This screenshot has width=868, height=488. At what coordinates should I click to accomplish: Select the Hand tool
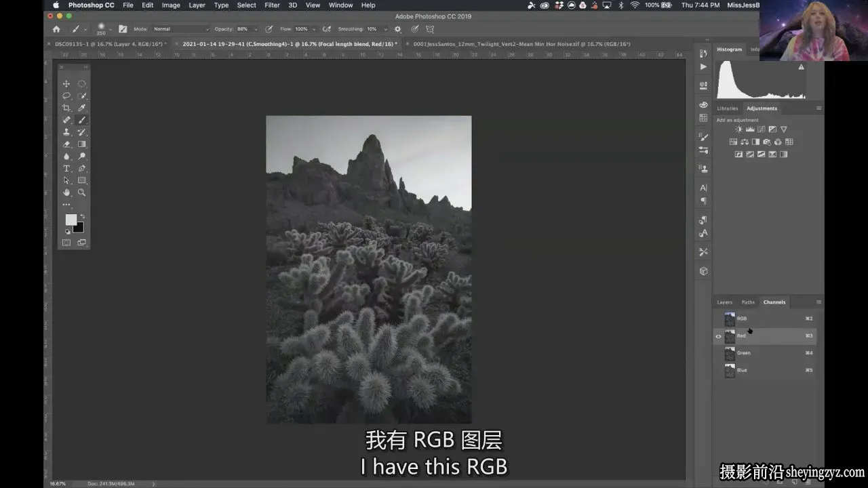pos(66,192)
